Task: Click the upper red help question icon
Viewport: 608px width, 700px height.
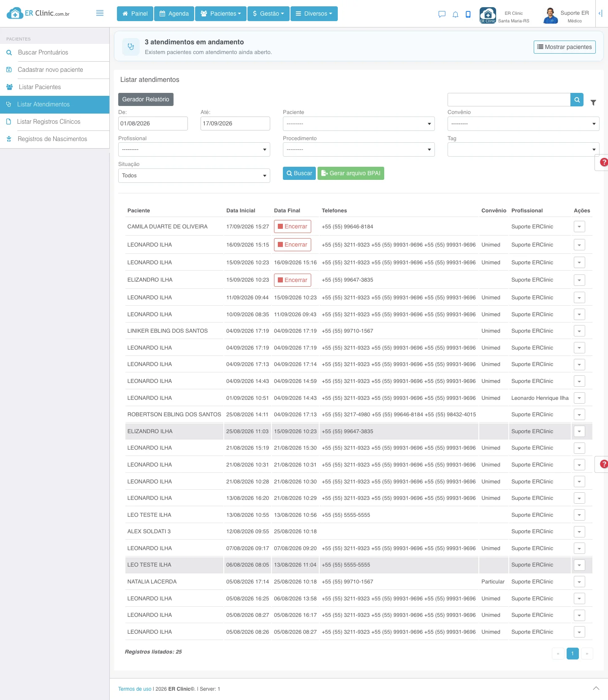Action: (604, 162)
